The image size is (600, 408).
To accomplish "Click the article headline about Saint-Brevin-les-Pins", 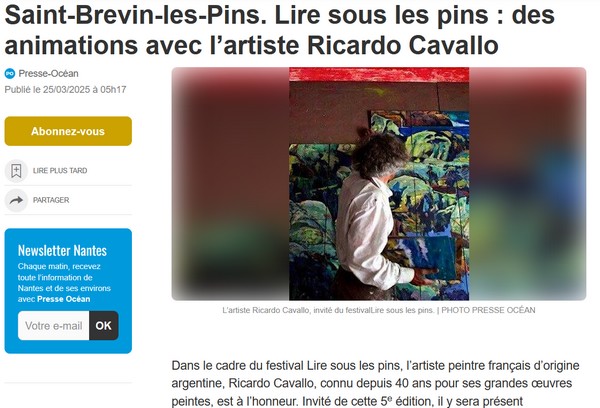I will click(280, 30).
